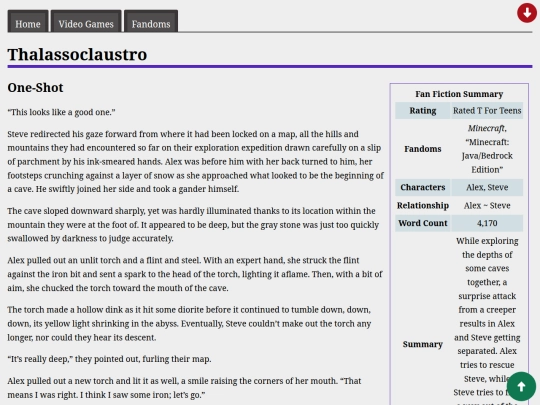Screen dimensions: 540x405
Task: Select the Word Count label cell
Action: (x=423, y=223)
